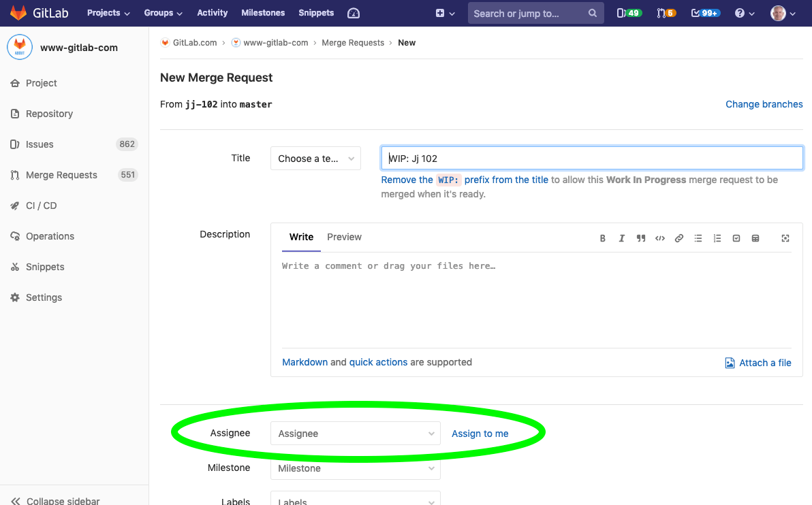Screen dimensions: 812x505
Task: Click the search magnifier icon
Action: point(593,13)
